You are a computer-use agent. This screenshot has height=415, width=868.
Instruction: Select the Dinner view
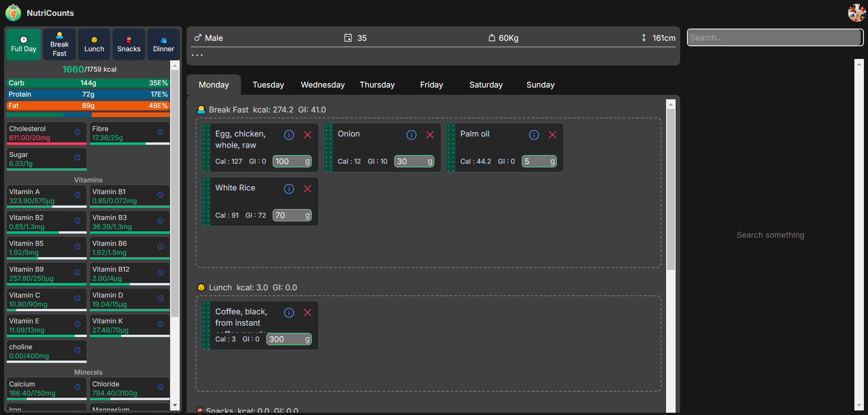pyautogui.click(x=163, y=44)
